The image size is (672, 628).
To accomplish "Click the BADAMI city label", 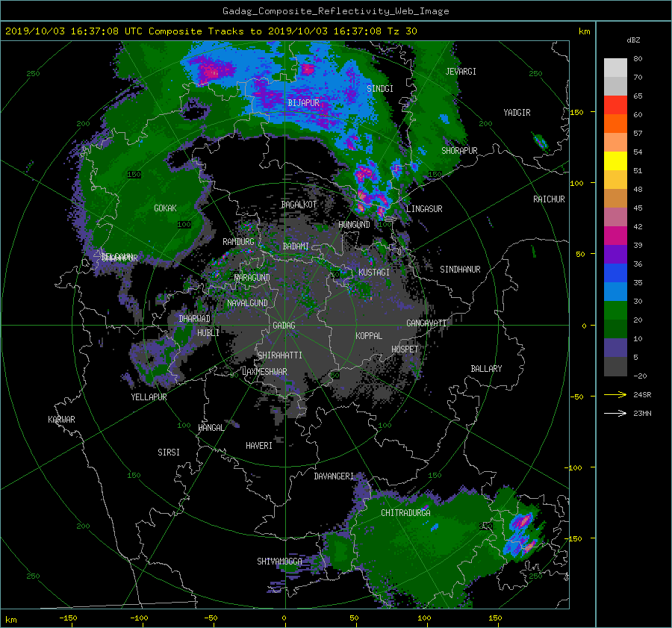I will 296,246.
